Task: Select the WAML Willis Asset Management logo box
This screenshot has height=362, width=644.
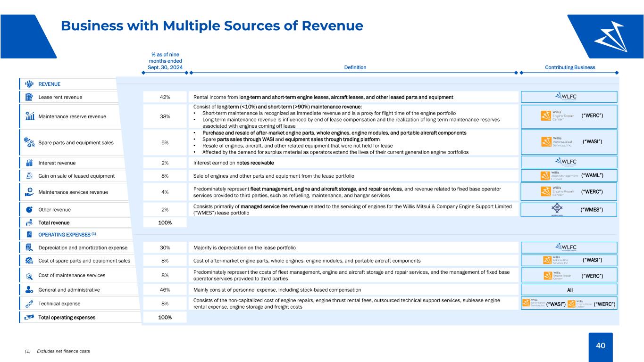Action: [x=569, y=176]
